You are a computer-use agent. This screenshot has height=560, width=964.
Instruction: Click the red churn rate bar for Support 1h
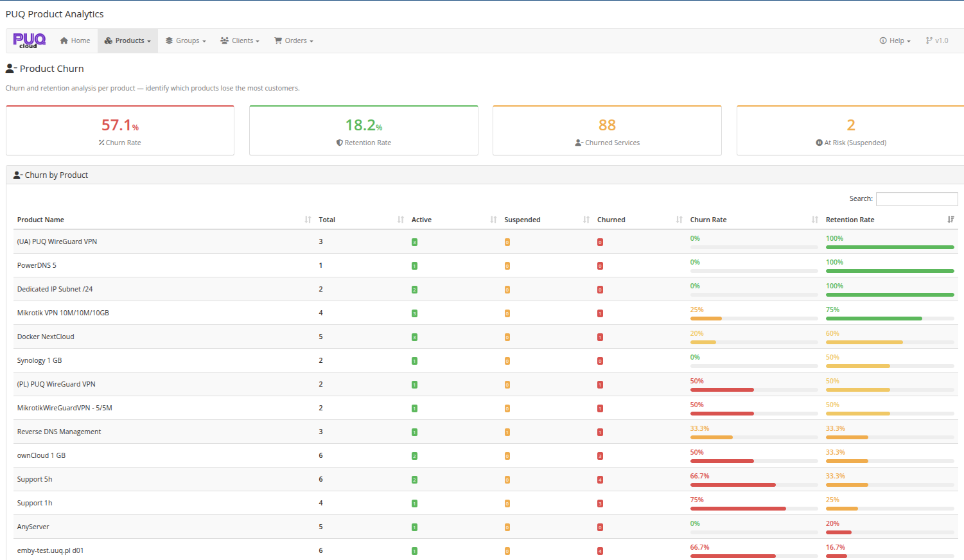point(737,508)
